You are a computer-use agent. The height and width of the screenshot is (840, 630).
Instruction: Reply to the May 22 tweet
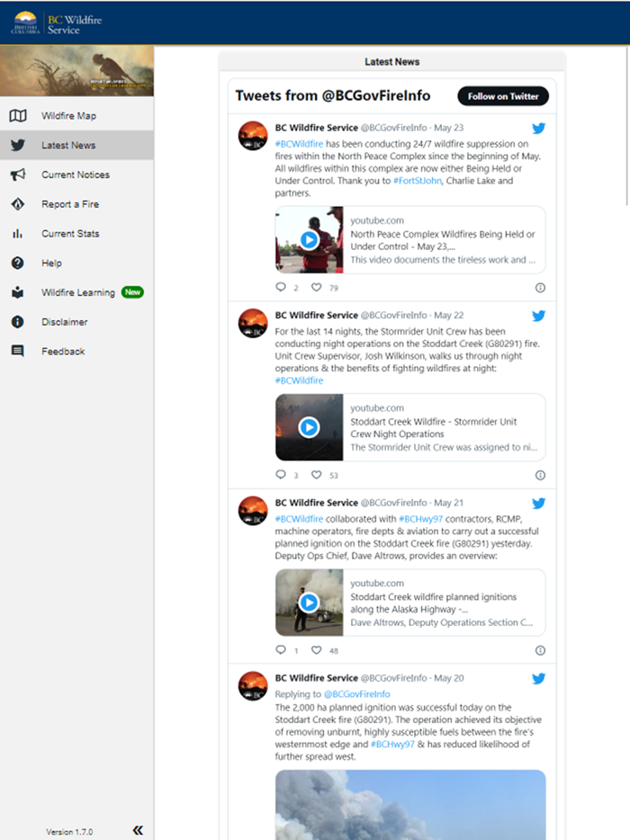pyautogui.click(x=281, y=475)
